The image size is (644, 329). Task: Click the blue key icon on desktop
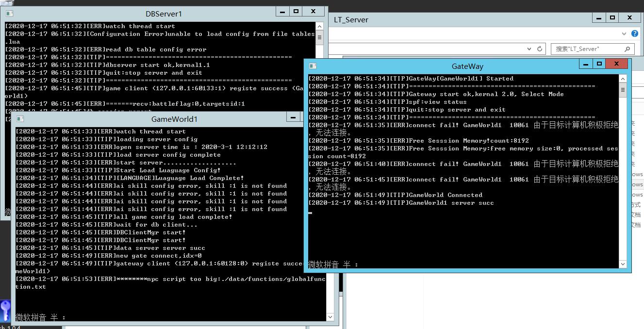pos(5,311)
